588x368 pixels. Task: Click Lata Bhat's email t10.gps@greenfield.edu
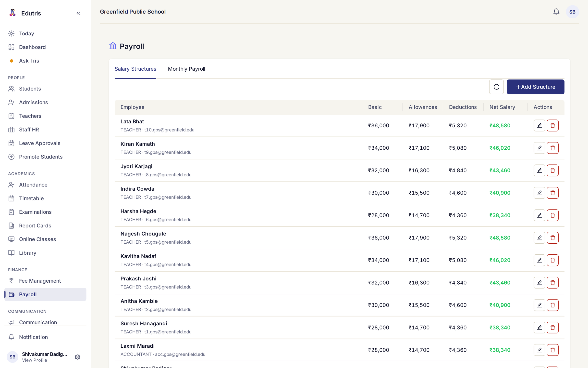(169, 130)
